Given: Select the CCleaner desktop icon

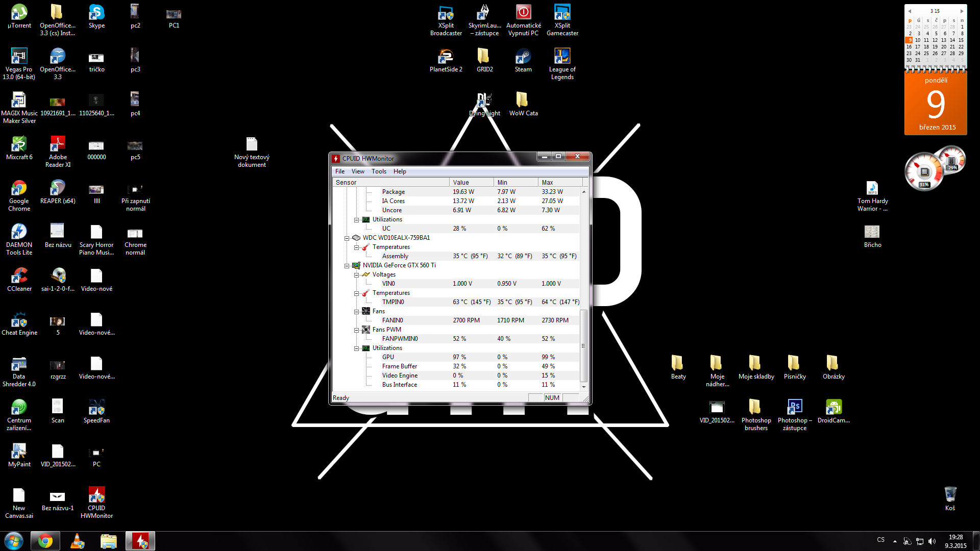Looking at the screenshot, I should [x=19, y=279].
